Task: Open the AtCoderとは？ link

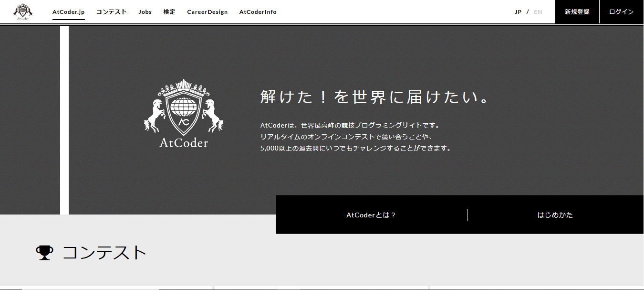Action: pyautogui.click(x=371, y=215)
